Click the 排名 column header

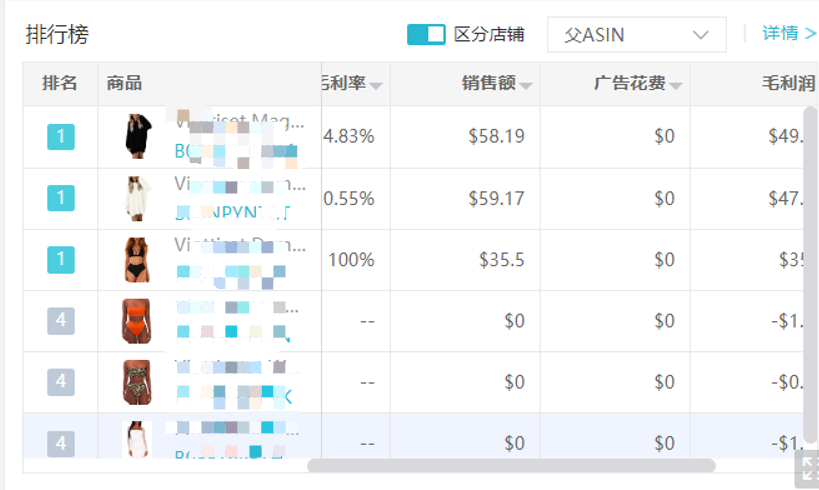pyautogui.click(x=60, y=83)
